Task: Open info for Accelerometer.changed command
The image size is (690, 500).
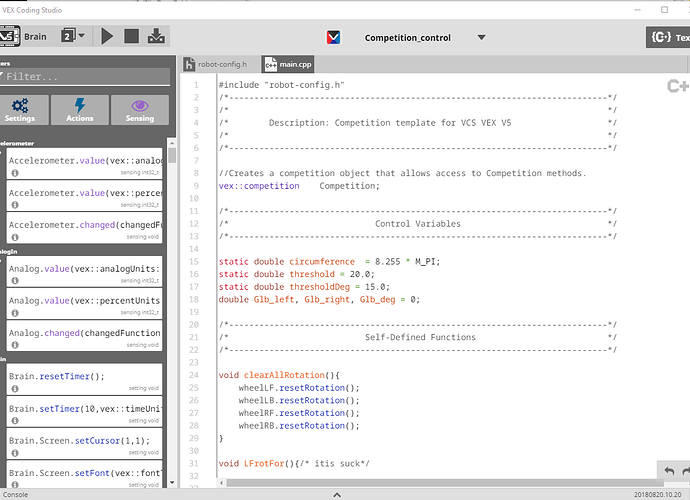Action: 15,237
